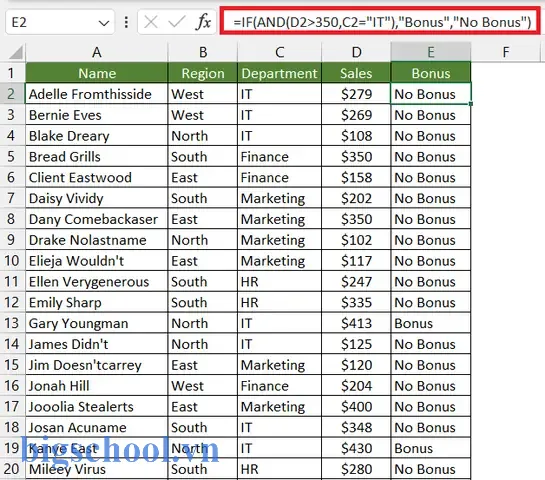Click the Region header cell
The image size is (545, 480).
[x=203, y=73]
